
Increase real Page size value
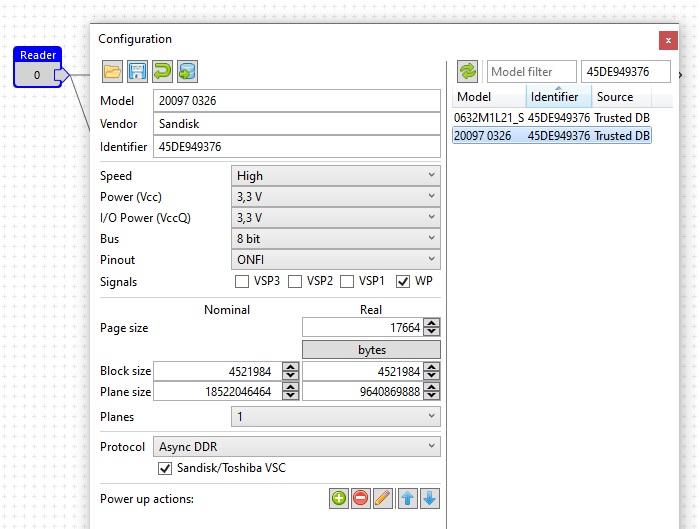pos(431,323)
